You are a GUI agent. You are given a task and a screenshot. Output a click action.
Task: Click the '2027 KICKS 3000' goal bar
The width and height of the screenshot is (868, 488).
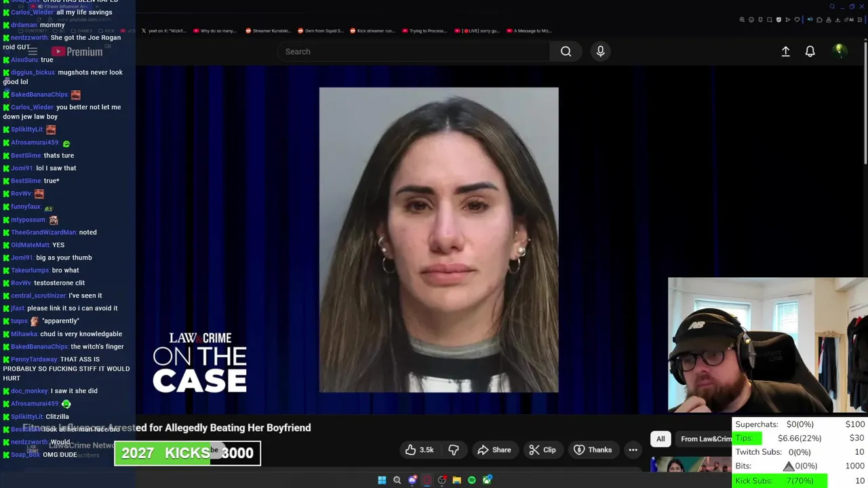pyautogui.click(x=187, y=453)
